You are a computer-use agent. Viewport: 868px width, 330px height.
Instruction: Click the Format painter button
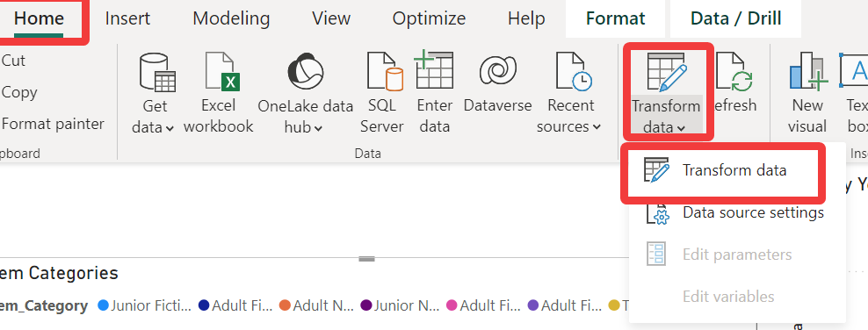point(53,124)
